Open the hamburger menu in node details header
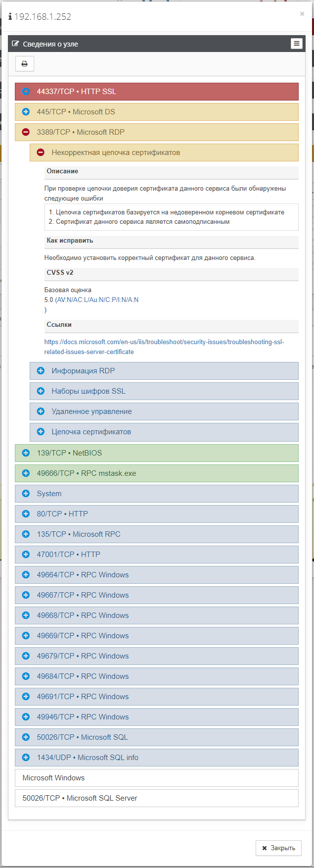 click(296, 44)
